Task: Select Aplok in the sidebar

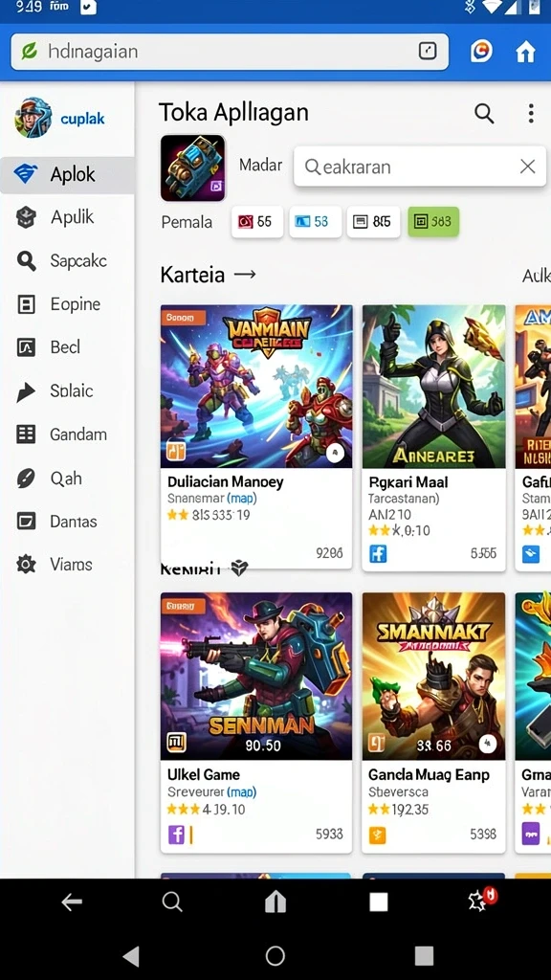Action: coord(68,174)
